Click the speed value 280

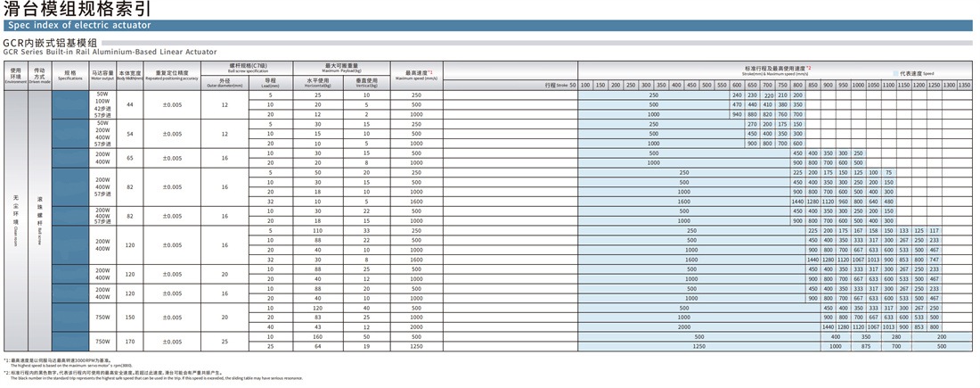(896, 336)
